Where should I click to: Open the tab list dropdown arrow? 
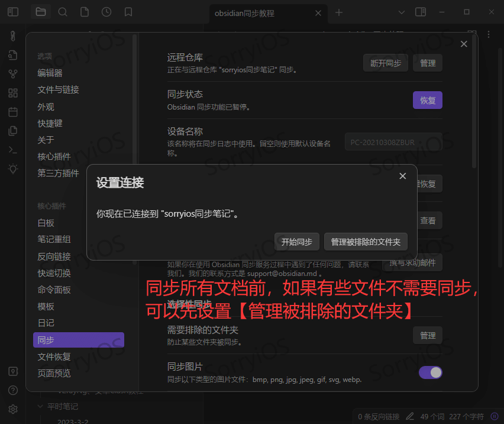click(x=401, y=12)
